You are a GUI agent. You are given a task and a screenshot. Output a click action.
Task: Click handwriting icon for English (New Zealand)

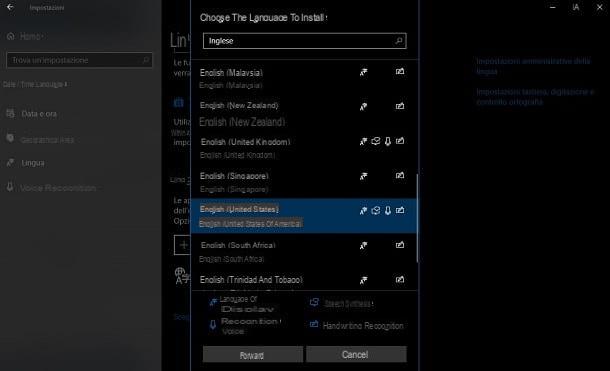point(400,106)
